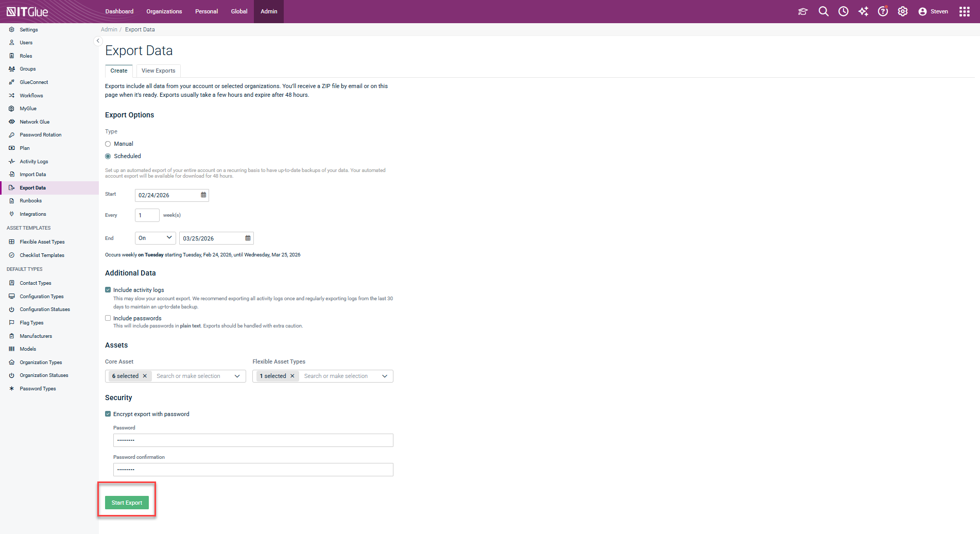The width and height of the screenshot is (980, 534).
Task: Uncheck Include activity logs
Action: tap(108, 290)
